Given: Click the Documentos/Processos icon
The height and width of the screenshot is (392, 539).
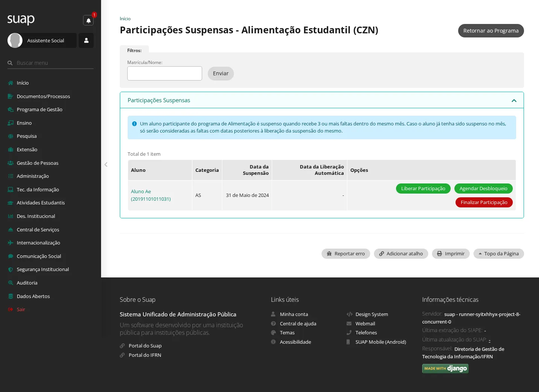Looking at the screenshot, I should (x=10, y=96).
